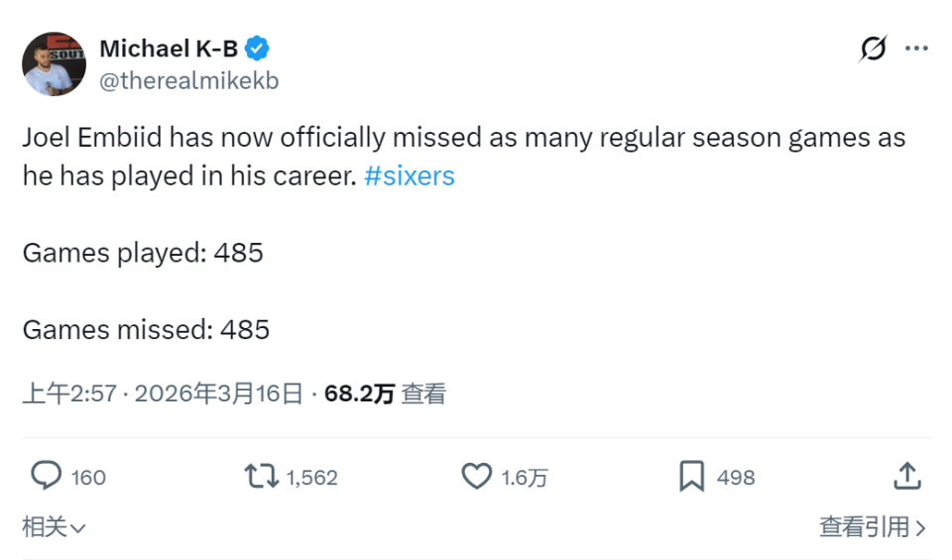
Task: Open the #sixers hashtag link
Action: (x=410, y=176)
